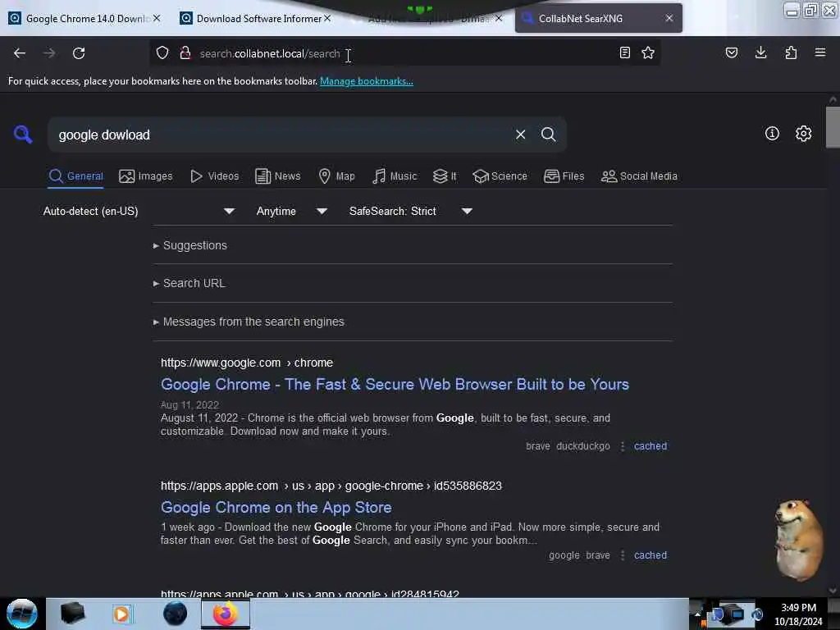Select the Files search category

coord(564,176)
